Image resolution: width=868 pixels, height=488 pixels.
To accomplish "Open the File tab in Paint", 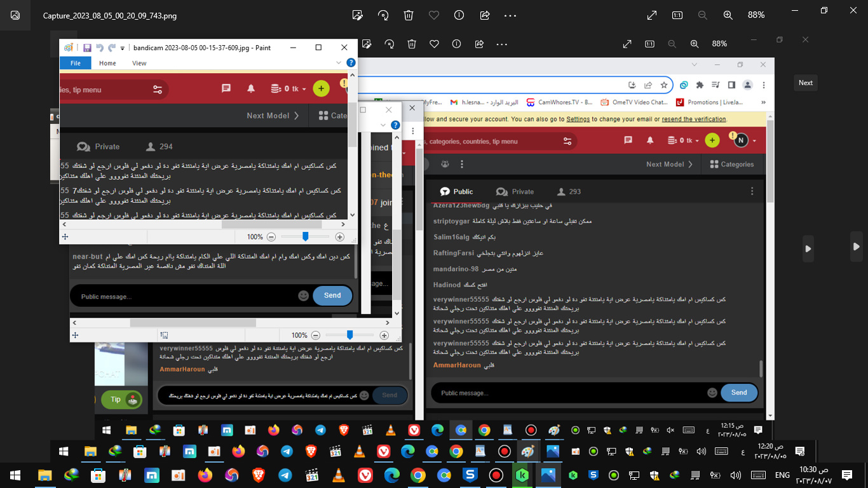I will (x=75, y=63).
